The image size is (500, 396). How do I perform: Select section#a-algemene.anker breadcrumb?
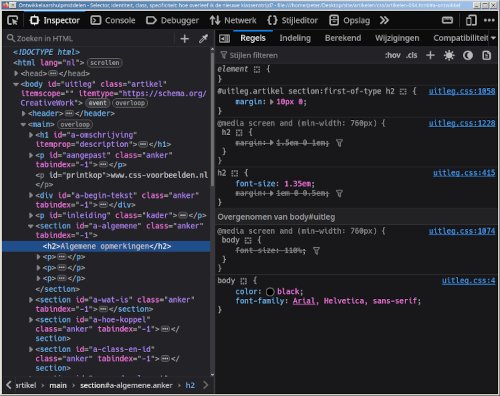pos(126,385)
